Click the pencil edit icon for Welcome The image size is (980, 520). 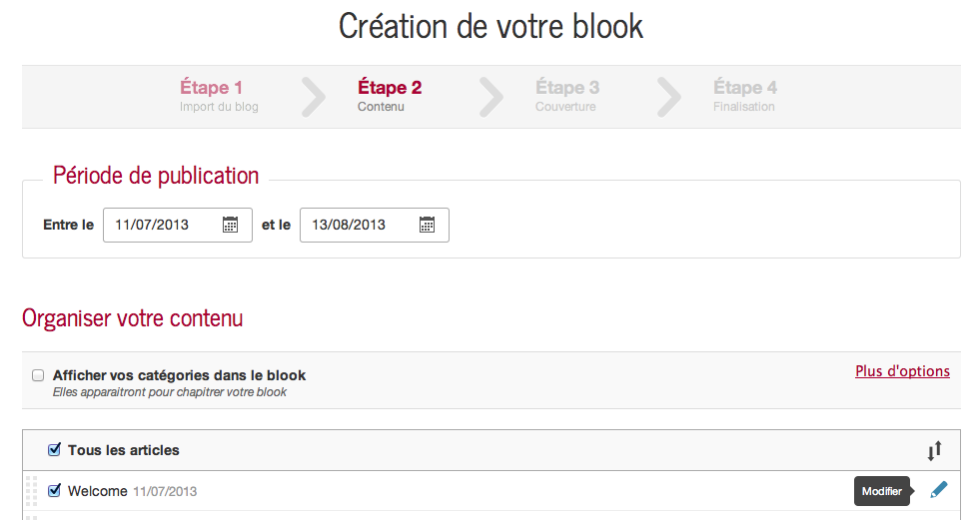938,490
